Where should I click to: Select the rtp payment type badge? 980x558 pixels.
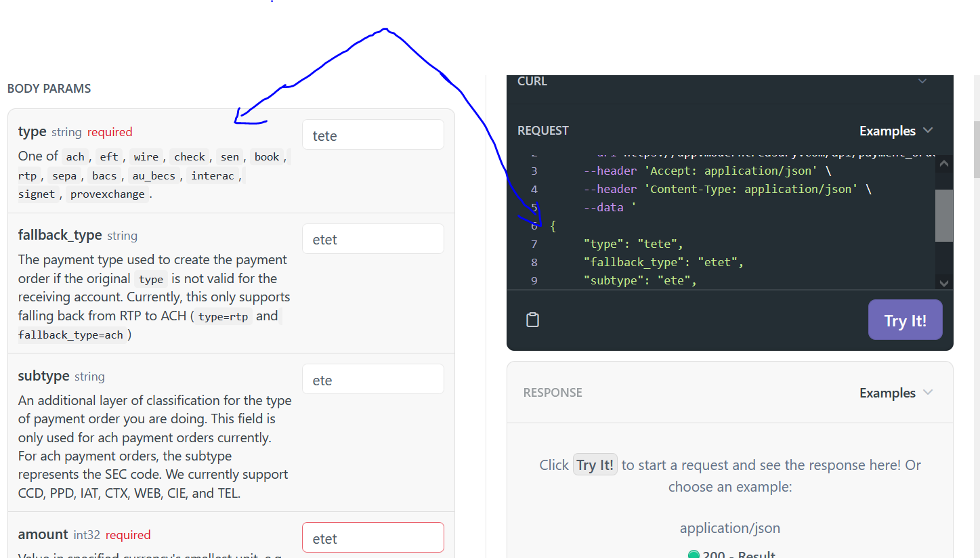pos(28,175)
